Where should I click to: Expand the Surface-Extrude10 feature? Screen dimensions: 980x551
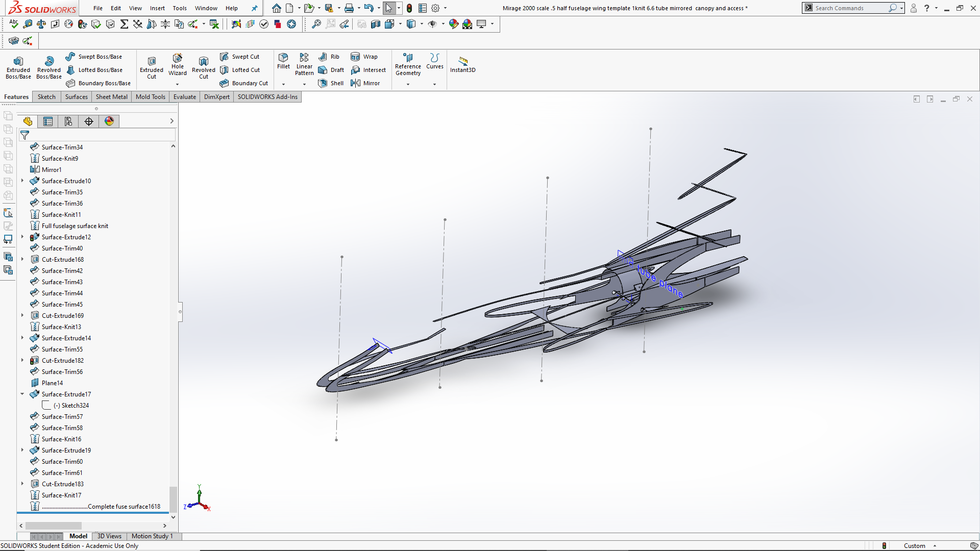22,181
